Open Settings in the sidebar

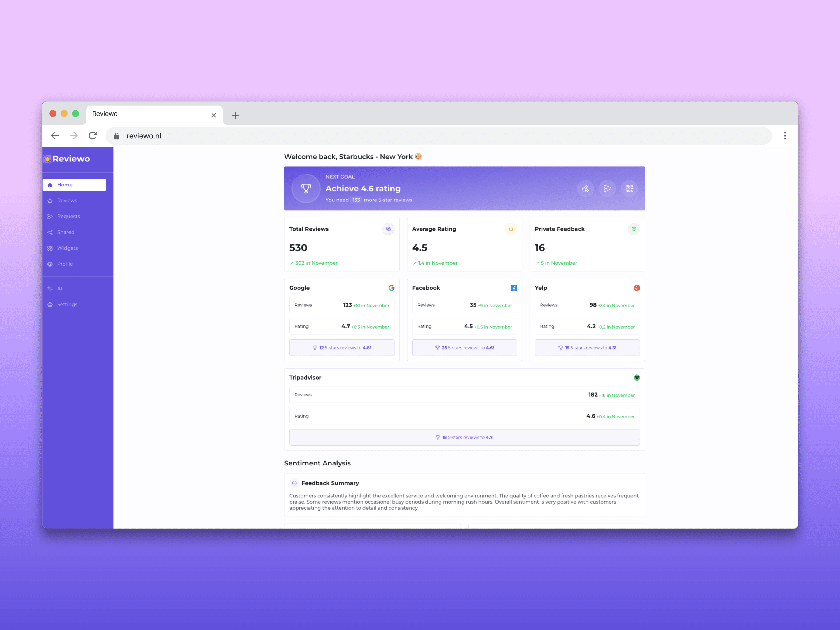click(67, 304)
